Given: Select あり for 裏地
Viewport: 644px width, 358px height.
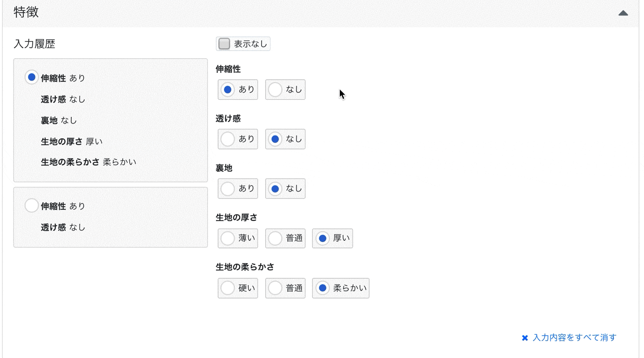Looking at the screenshot, I should [x=237, y=188].
